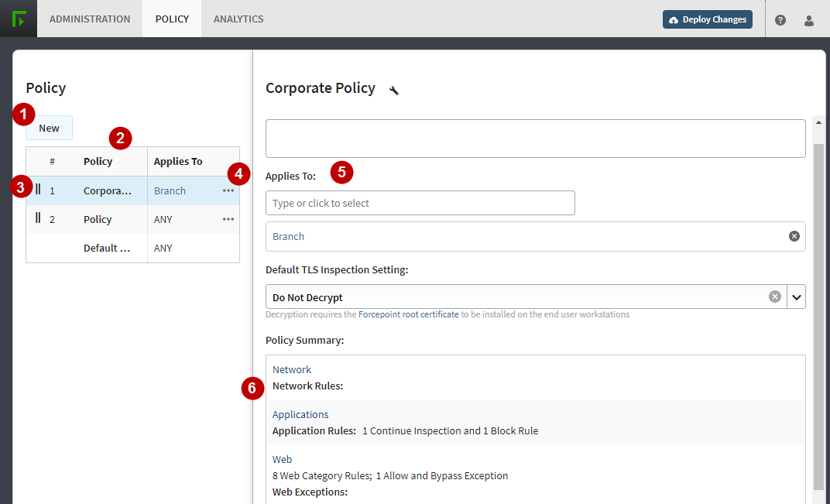The image size is (830, 504).
Task: Click the scroll up arrow in details panel
Action: click(818, 123)
